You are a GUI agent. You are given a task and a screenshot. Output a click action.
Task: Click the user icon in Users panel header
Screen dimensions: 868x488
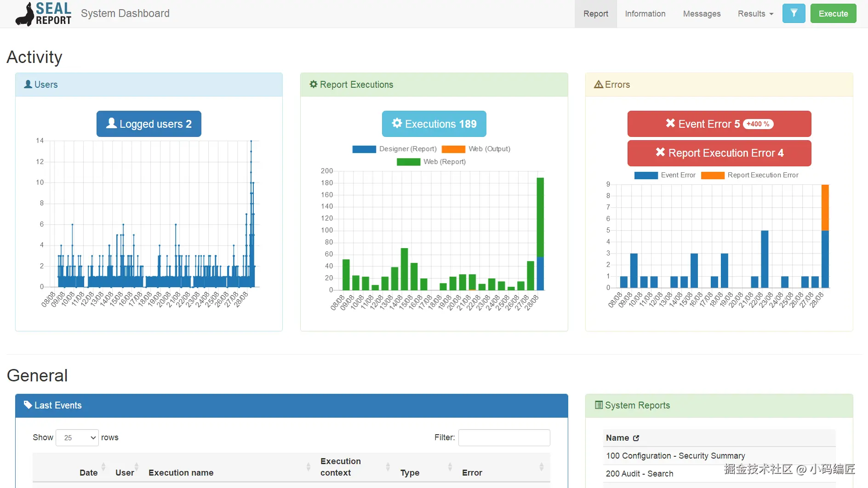point(28,84)
